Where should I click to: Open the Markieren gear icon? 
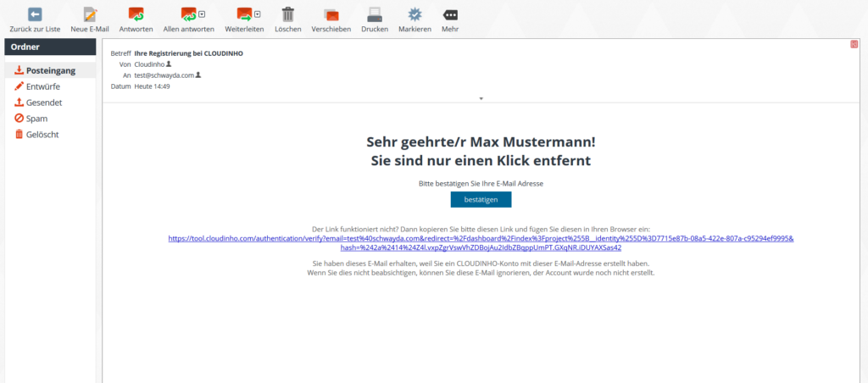click(x=415, y=14)
